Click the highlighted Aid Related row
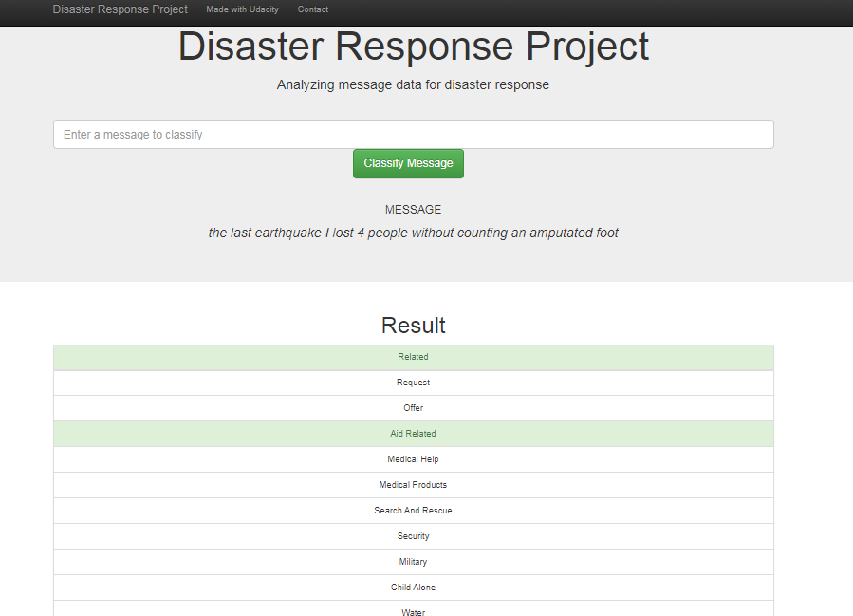853x616 pixels. pyautogui.click(x=413, y=434)
